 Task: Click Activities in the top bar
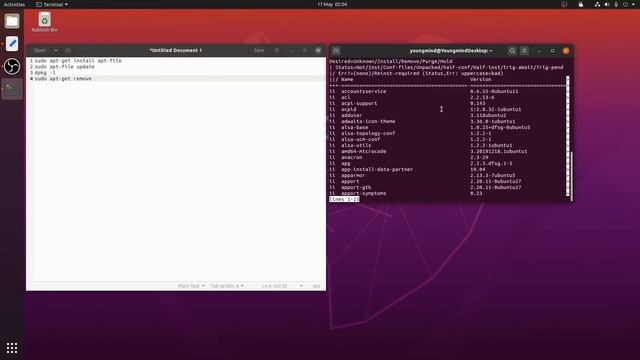[x=14, y=4]
